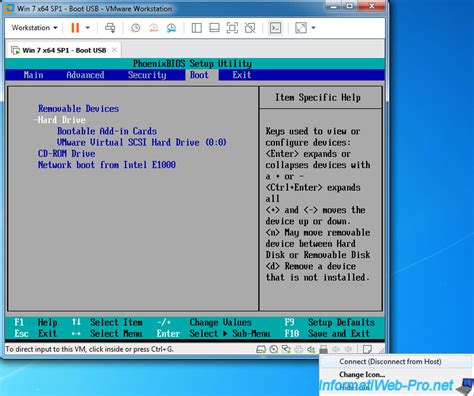Image resolution: width=474 pixels, height=396 pixels.
Task: Choose Connect (Disconnect from Host)
Action: click(x=390, y=362)
